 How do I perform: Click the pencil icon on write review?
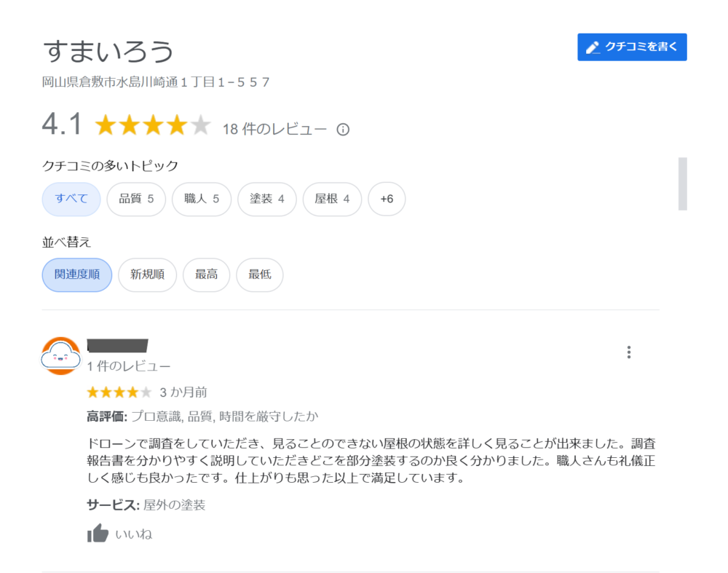pyautogui.click(x=593, y=47)
